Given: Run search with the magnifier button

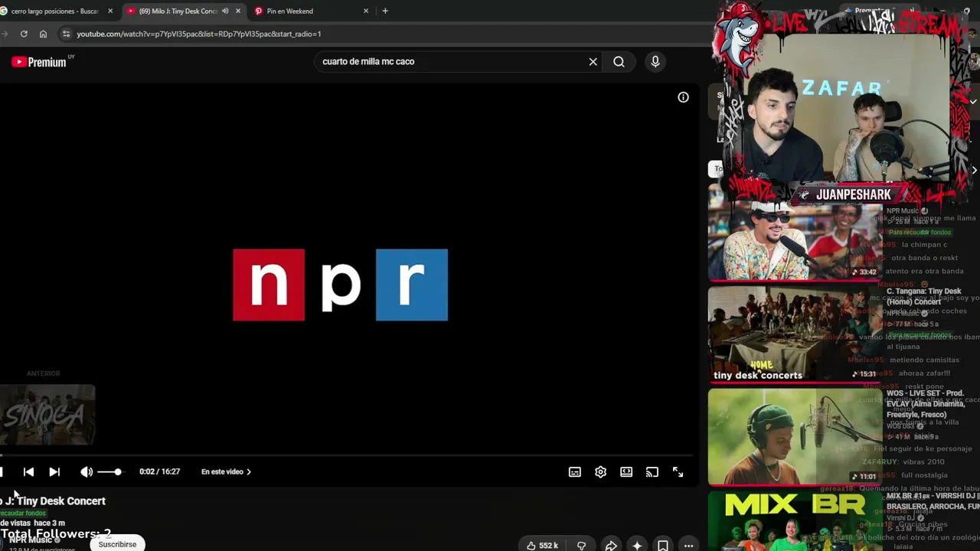Looking at the screenshot, I should pos(619,62).
